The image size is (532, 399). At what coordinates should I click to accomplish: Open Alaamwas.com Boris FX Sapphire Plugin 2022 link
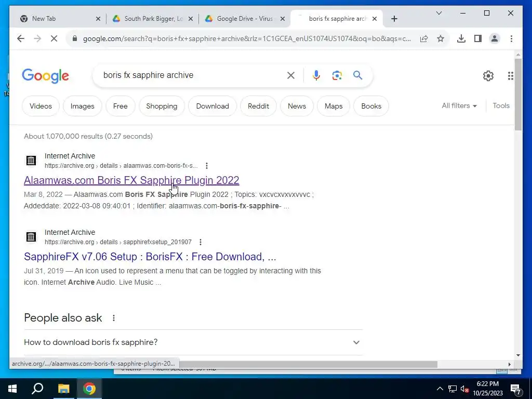pyautogui.click(x=131, y=180)
